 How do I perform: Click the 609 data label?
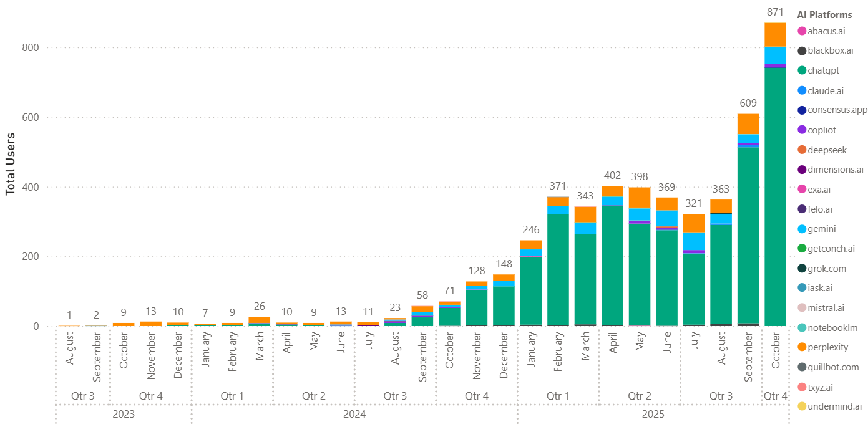(748, 103)
